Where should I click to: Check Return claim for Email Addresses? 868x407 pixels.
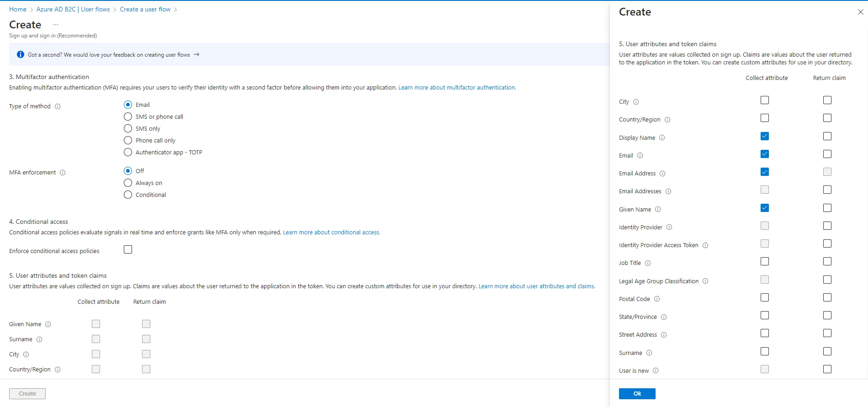coord(827,190)
